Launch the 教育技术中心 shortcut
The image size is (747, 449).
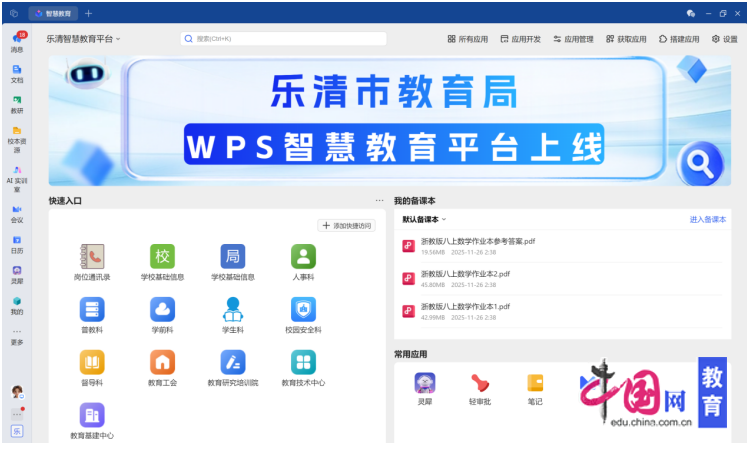coord(303,362)
